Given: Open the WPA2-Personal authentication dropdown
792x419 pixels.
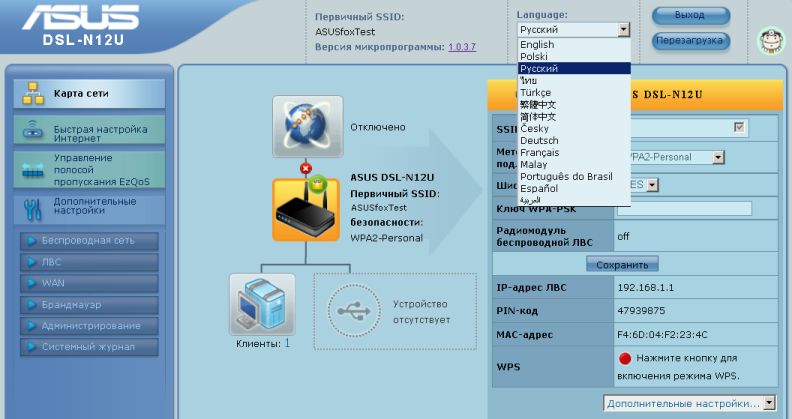Looking at the screenshot, I should click(718, 158).
